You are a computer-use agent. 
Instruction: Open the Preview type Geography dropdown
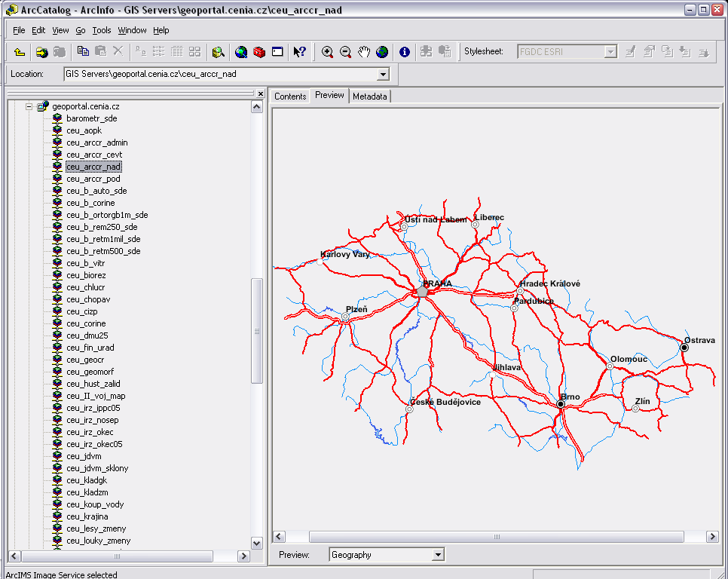point(438,554)
